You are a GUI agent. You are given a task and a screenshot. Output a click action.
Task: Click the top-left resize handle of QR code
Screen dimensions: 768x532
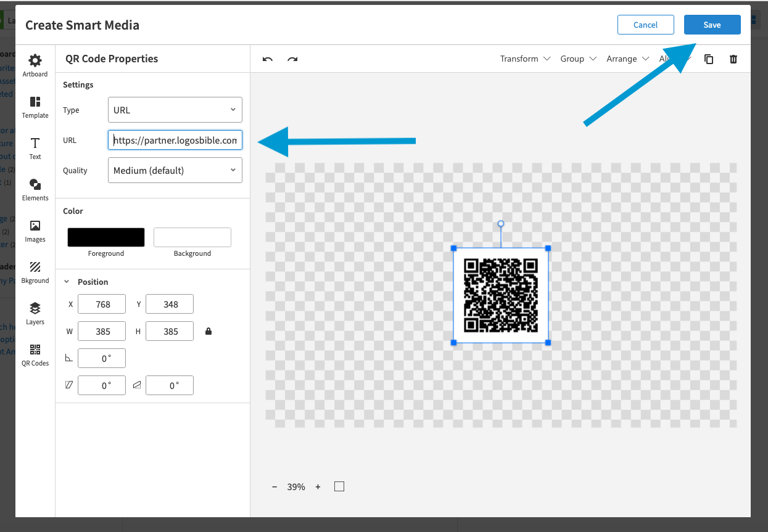click(453, 248)
